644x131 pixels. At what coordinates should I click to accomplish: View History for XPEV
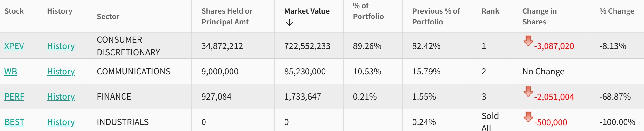[x=61, y=46]
